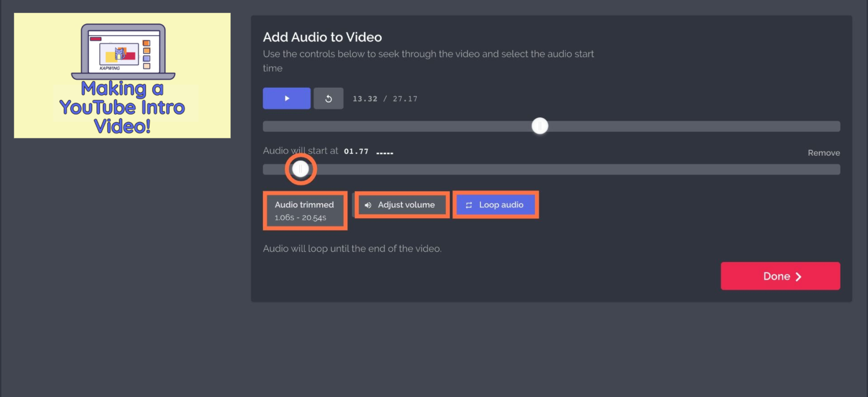Click the 'Audio will loop' status message

(352, 249)
